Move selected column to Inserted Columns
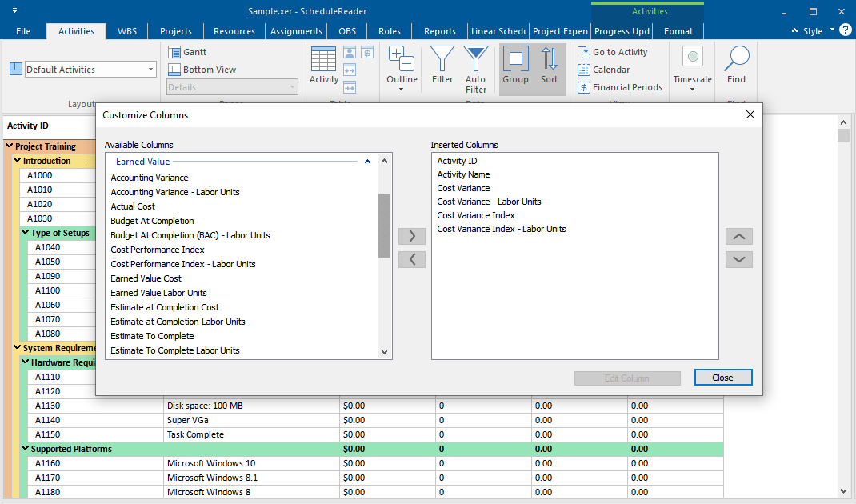The width and height of the screenshot is (856, 504). (412, 236)
